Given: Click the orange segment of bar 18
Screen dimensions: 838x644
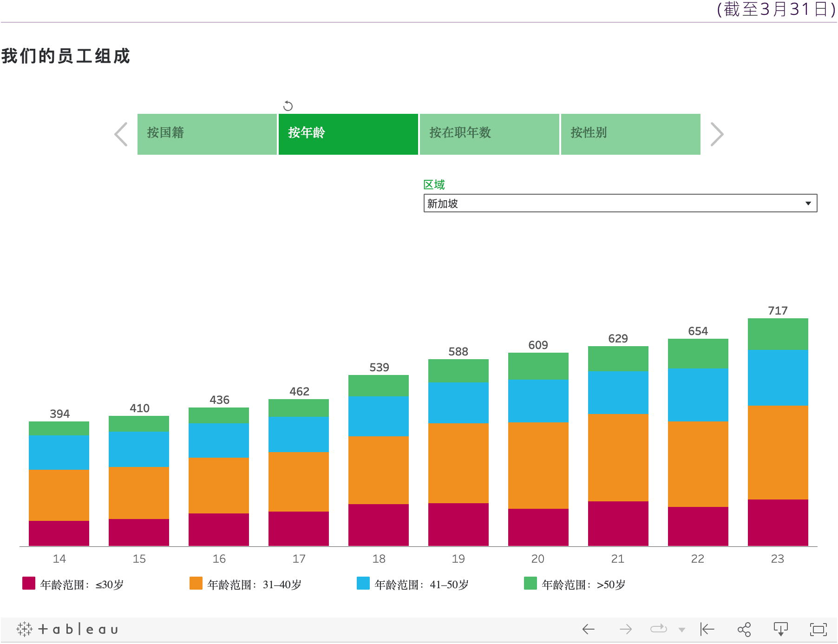Looking at the screenshot, I should (379, 470).
